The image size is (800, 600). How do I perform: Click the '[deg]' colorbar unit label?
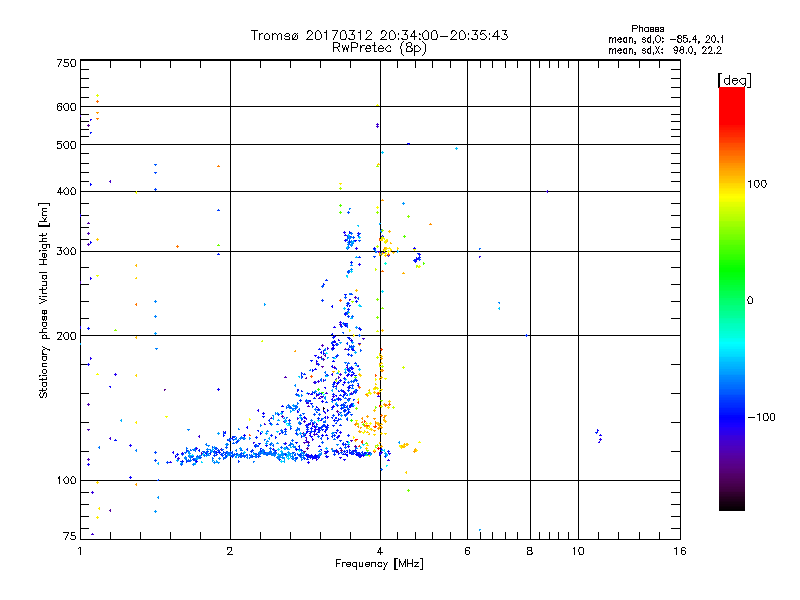pos(734,80)
